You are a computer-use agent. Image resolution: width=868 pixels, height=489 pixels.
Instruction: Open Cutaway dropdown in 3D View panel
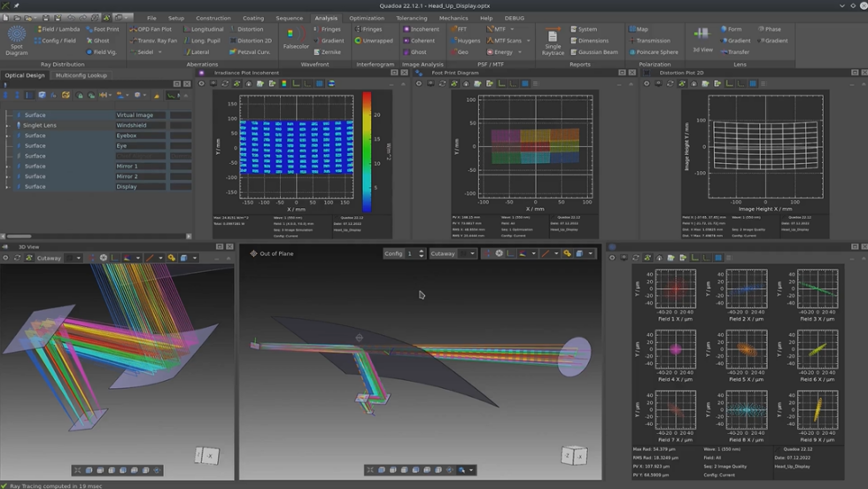[79, 258]
